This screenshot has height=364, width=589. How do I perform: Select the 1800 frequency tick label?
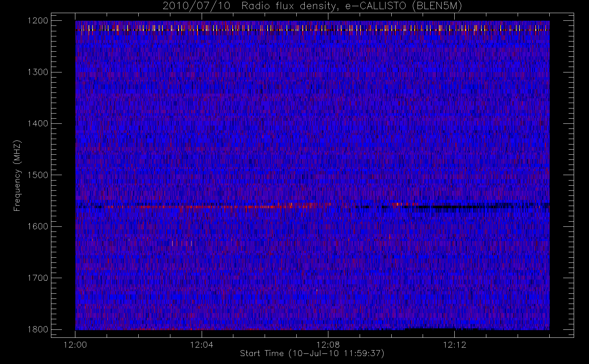(38, 329)
